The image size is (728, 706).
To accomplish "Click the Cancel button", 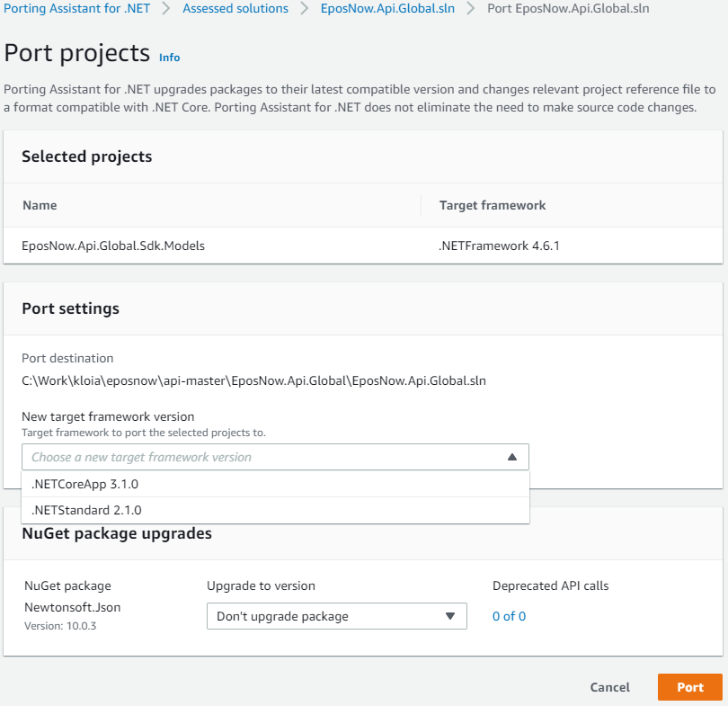I will coord(609,687).
